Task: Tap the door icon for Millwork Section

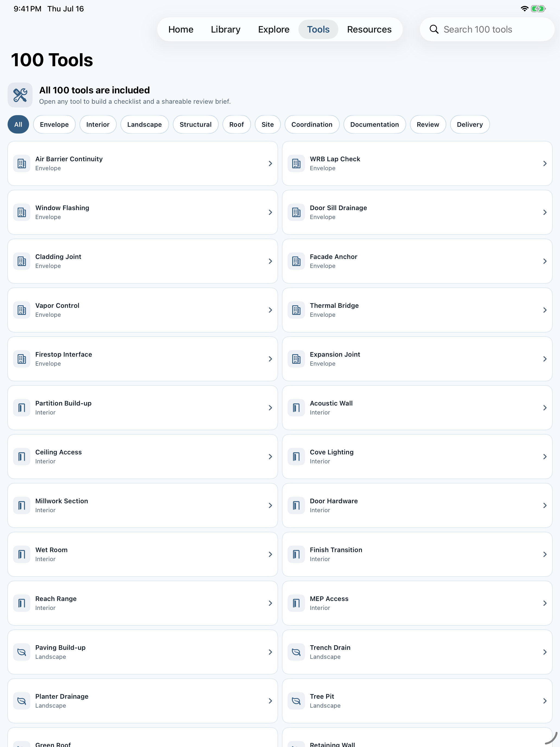Action: pos(22,505)
